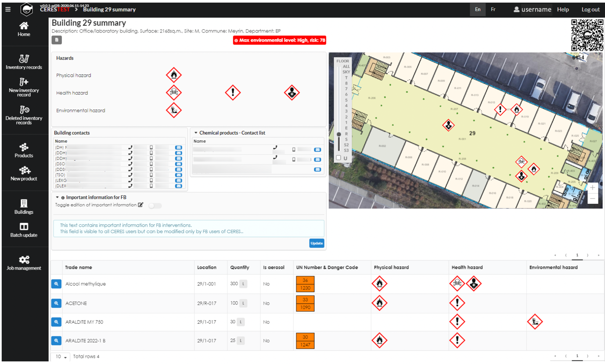
Task: Click the Max environmental level badge
Action: point(280,40)
